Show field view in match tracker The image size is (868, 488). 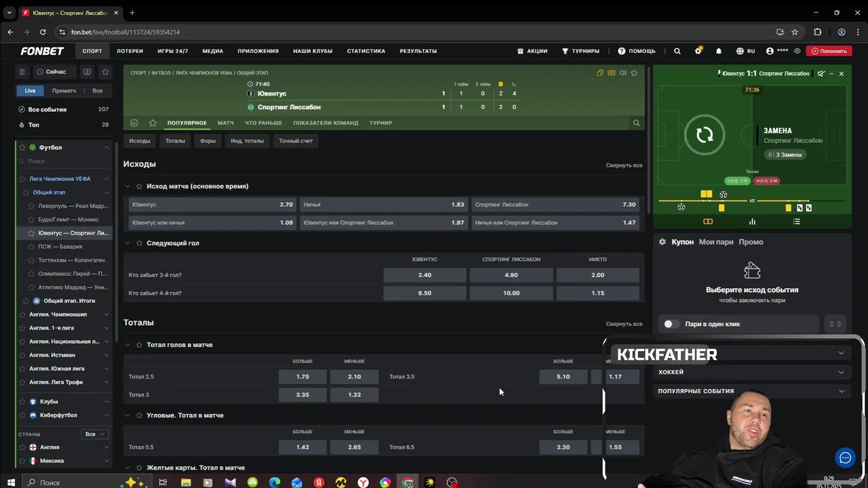click(x=708, y=222)
